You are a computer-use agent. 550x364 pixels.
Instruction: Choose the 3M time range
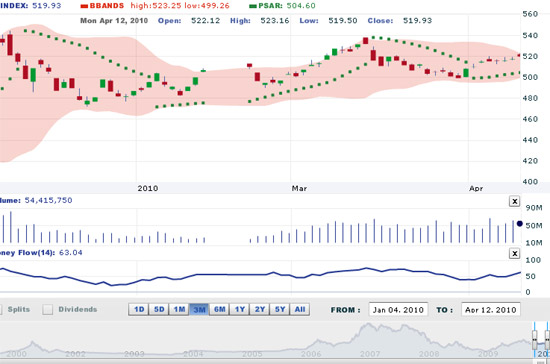pyautogui.click(x=199, y=309)
